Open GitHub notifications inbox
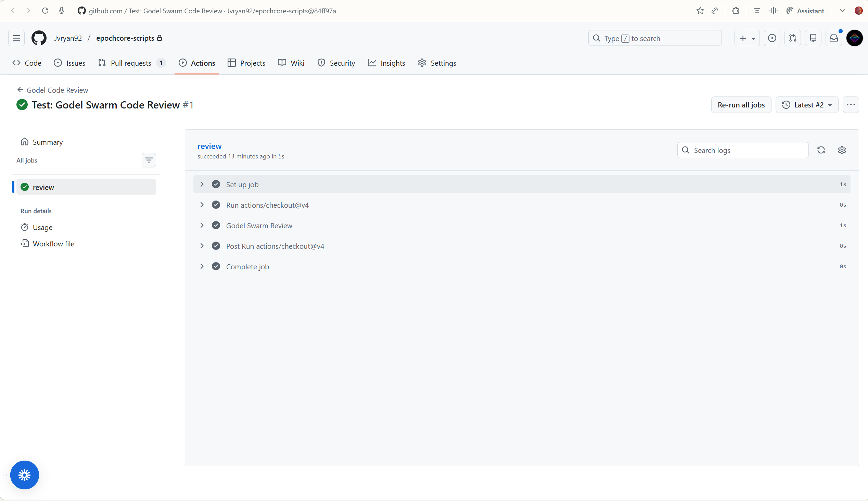Viewport: 868px width, 501px height. pos(833,38)
